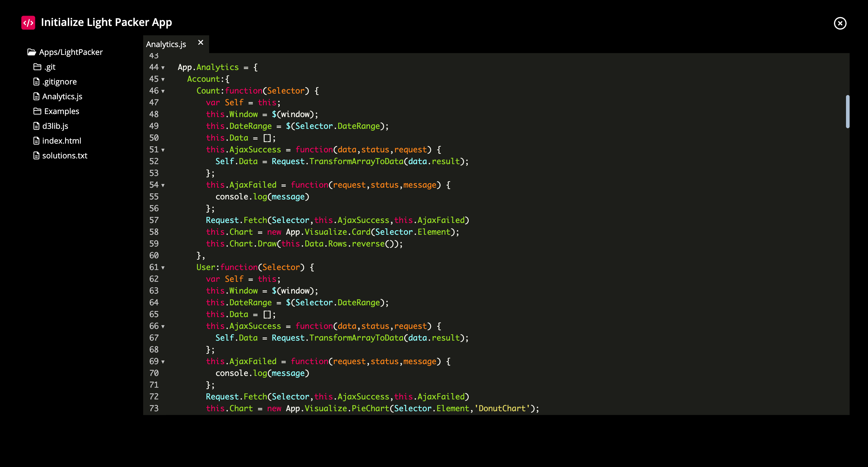Click 'Count' key on line 46
The image size is (868, 467).
208,91
